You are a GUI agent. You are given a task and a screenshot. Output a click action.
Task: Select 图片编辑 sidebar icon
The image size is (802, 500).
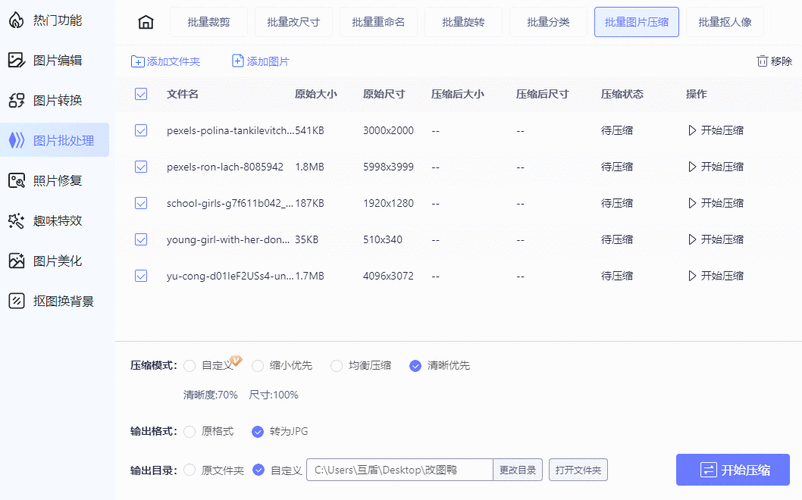pyautogui.click(x=16, y=60)
